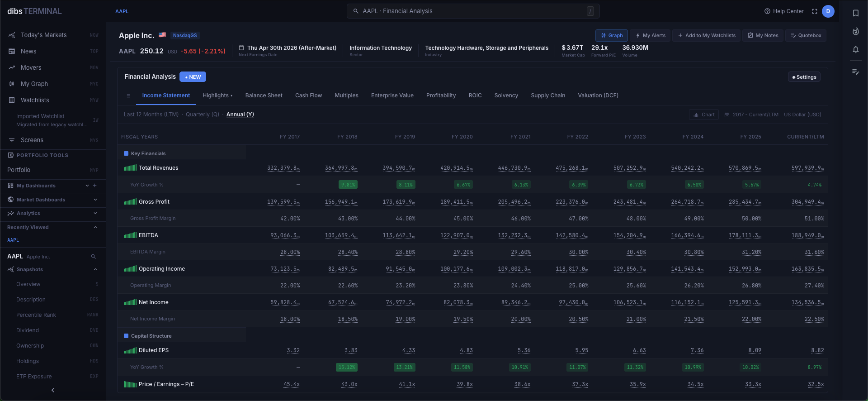Click the + NEW button

193,77
